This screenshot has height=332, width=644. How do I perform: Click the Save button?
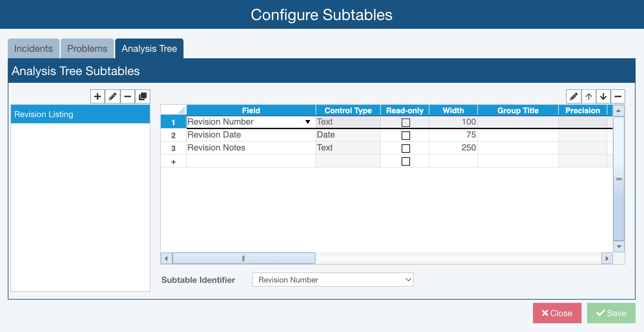611,313
